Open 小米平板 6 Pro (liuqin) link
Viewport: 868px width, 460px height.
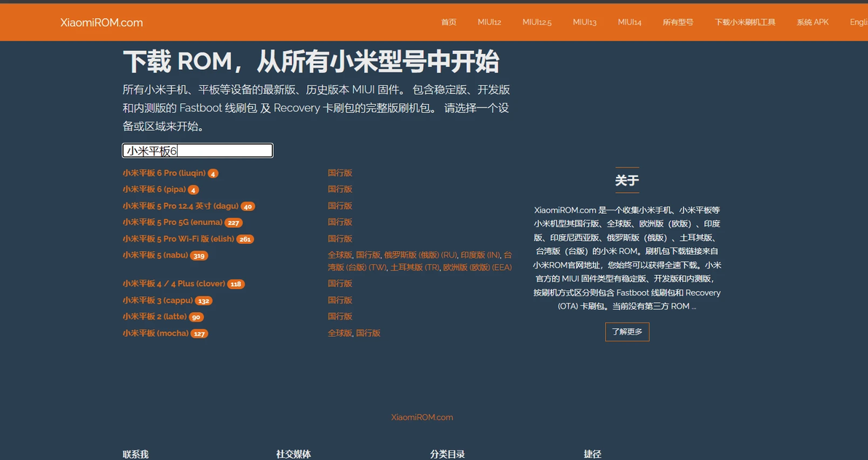click(x=164, y=173)
